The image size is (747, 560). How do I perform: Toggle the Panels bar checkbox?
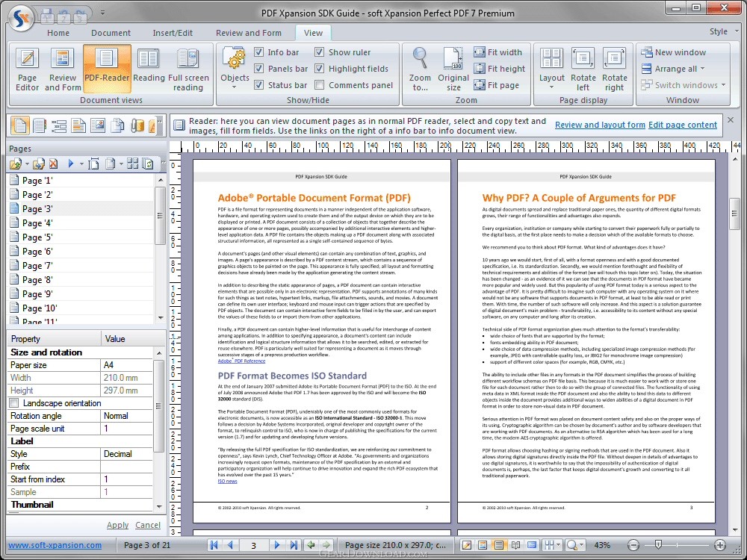point(258,69)
